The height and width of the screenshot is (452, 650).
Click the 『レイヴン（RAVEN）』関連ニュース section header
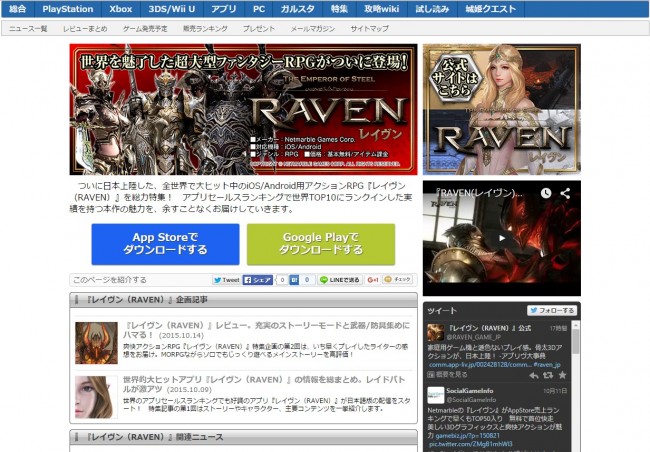[243, 437]
